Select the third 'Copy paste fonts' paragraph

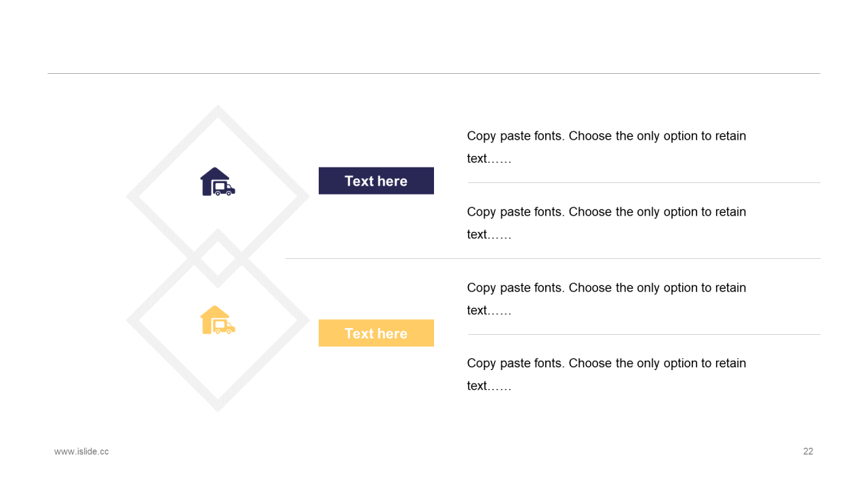[607, 299]
